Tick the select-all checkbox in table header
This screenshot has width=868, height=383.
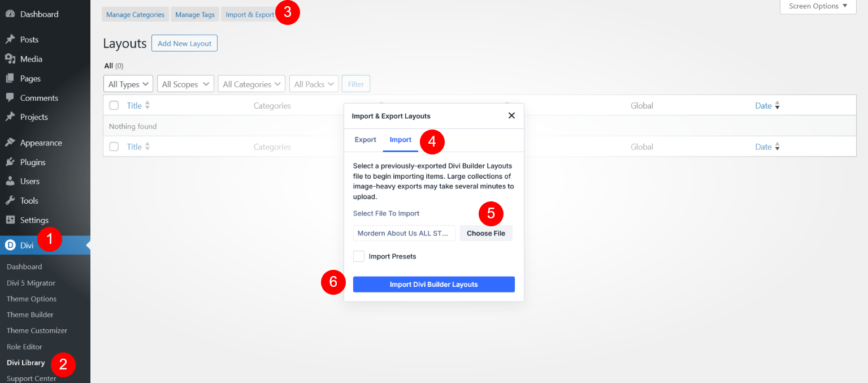pos(114,105)
